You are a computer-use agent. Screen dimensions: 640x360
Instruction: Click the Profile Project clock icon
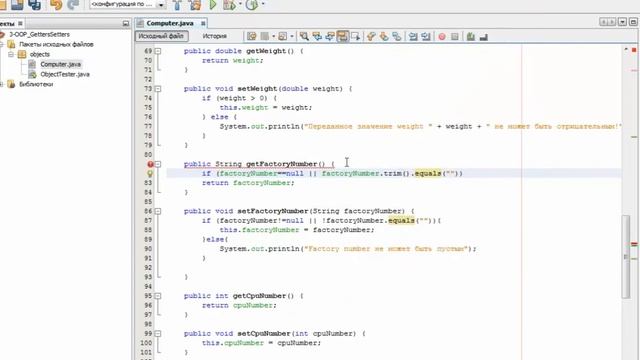coord(252,5)
